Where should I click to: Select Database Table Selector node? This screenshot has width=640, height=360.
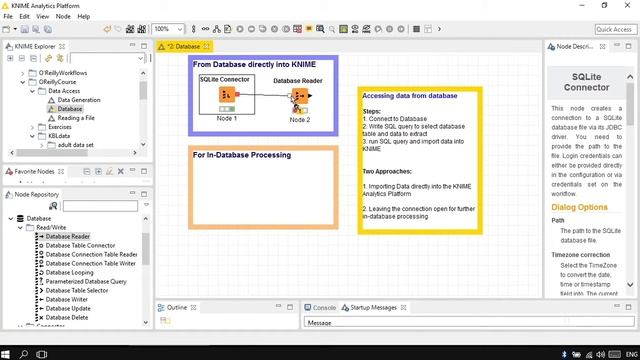point(76,291)
